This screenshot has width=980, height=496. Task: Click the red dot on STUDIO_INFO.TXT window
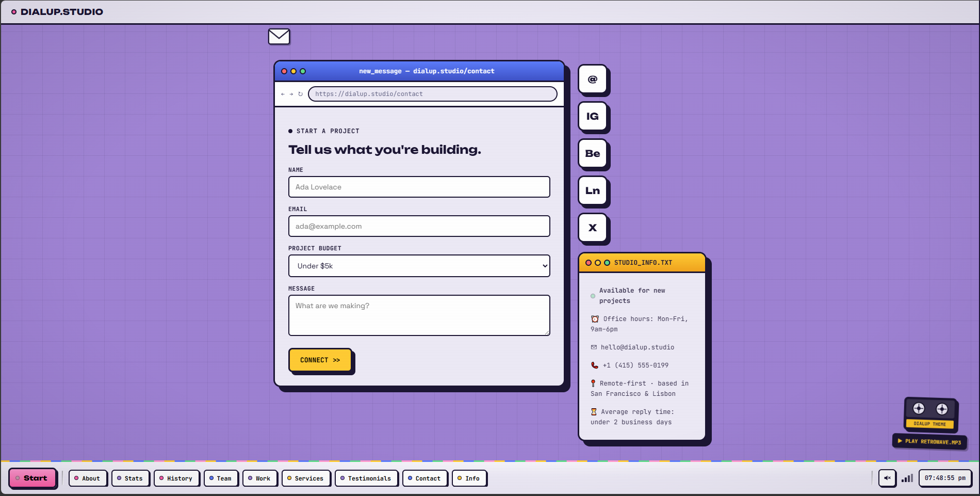(589, 263)
